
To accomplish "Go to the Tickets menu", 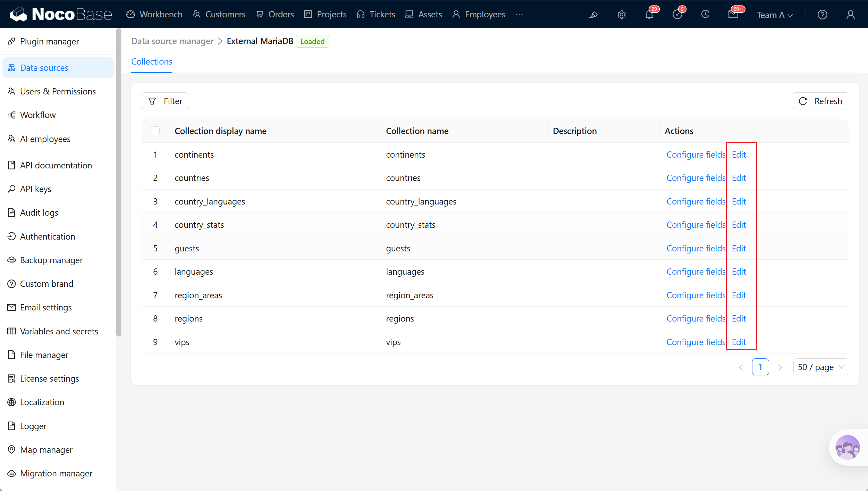I will click(376, 14).
